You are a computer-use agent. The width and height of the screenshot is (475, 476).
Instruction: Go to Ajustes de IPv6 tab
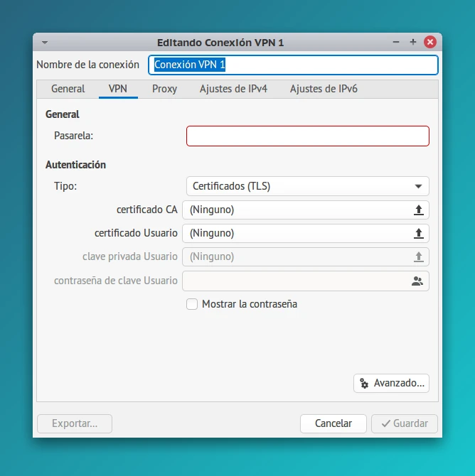(x=324, y=89)
